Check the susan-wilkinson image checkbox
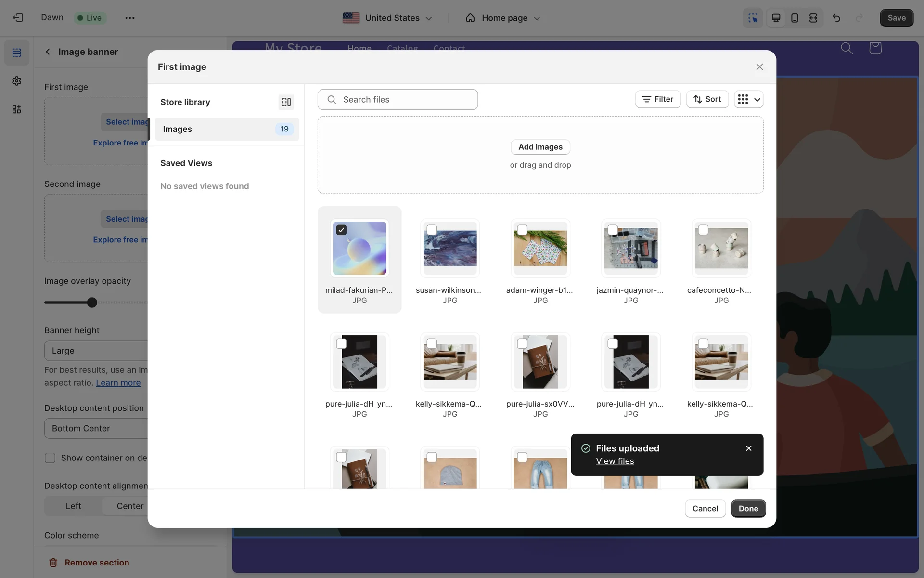This screenshot has width=924, height=578. pos(432,230)
